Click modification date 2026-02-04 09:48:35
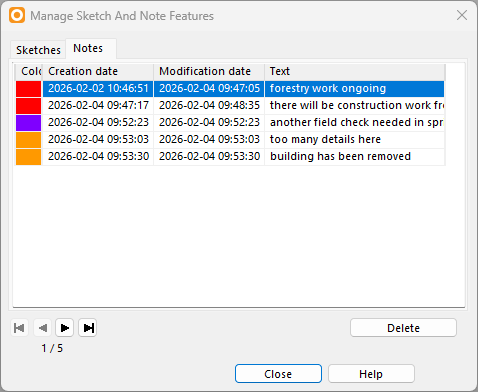The height and width of the screenshot is (392, 478). tap(209, 106)
